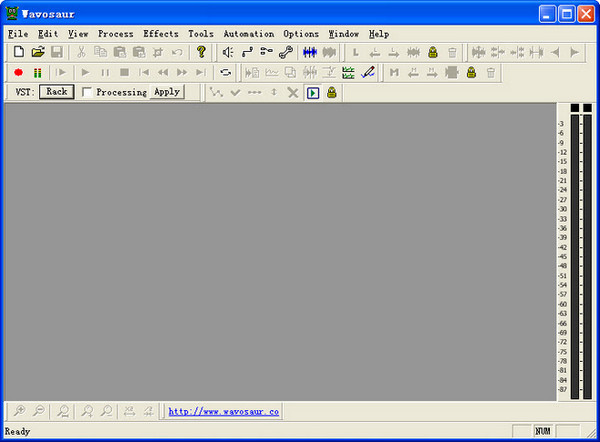Enable the Processing checkbox

87,92
